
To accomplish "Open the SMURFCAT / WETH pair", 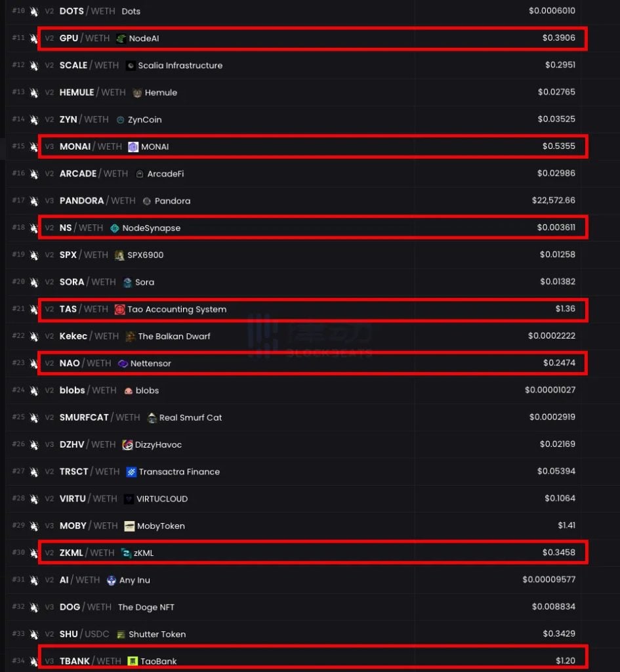I will coord(99,417).
